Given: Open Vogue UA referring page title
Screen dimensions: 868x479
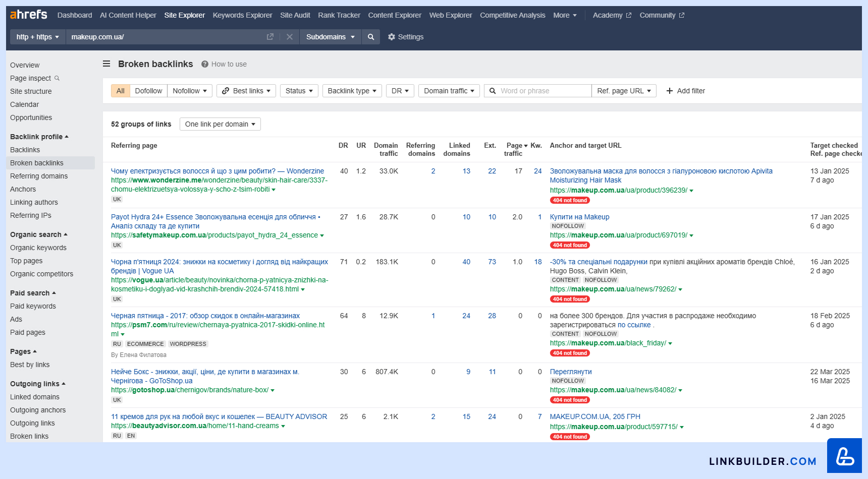Looking at the screenshot, I should (220, 266).
